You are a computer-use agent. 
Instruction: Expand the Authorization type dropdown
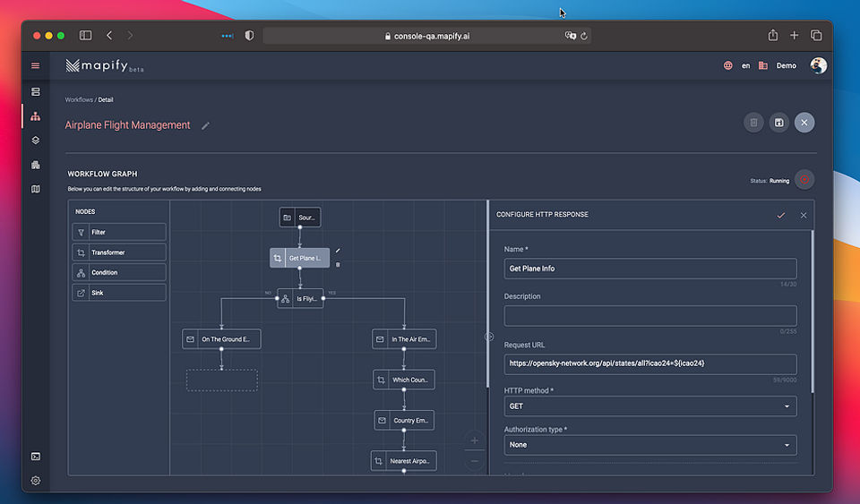[650, 445]
